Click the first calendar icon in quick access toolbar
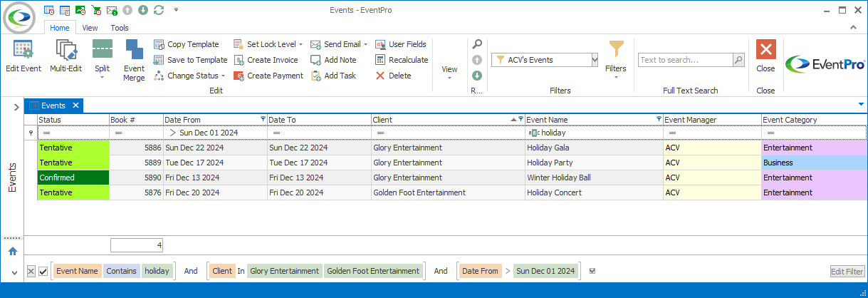 point(49,10)
